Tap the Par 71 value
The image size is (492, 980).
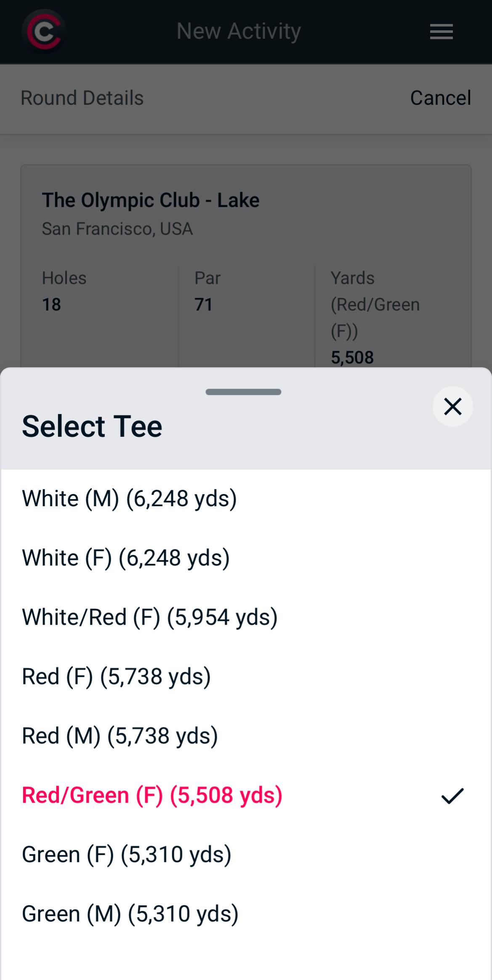point(203,304)
